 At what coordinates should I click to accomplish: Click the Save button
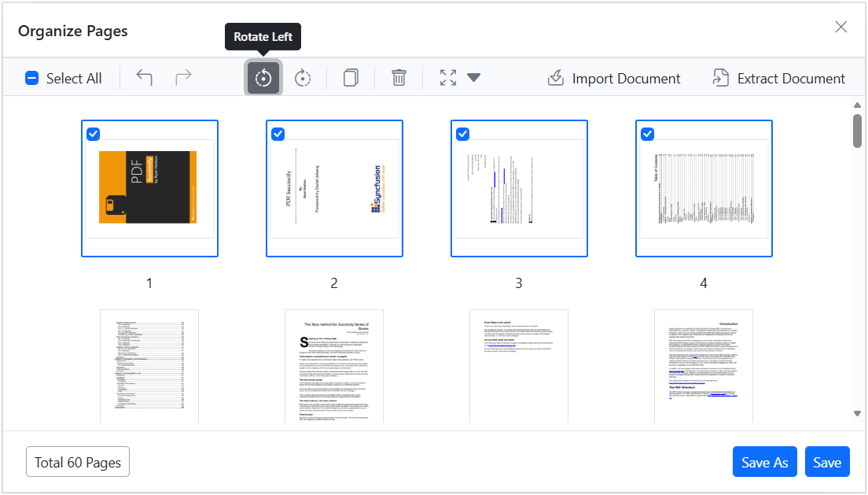pos(827,462)
